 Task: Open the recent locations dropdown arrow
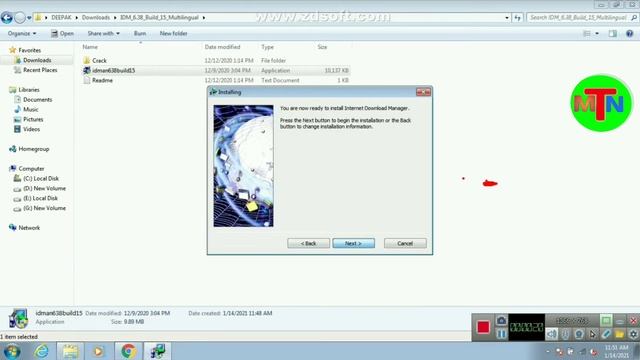(x=29, y=18)
